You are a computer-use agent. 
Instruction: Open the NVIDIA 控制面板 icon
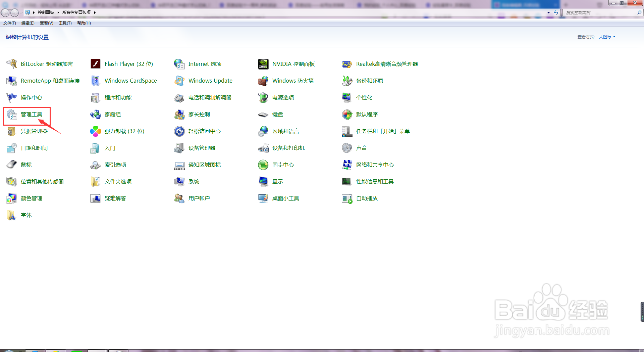click(263, 64)
